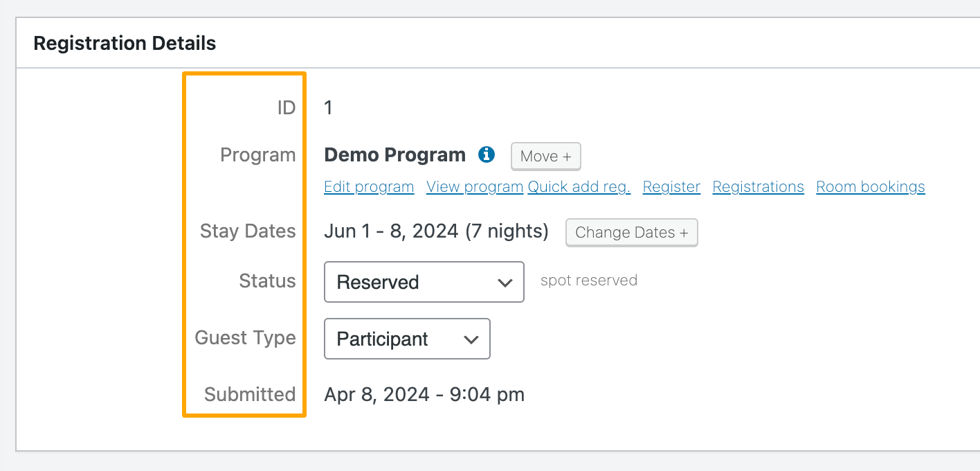The image size is (980, 471).
Task: Open the Status dropdown showing Reserved
Action: tap(424, 282)
